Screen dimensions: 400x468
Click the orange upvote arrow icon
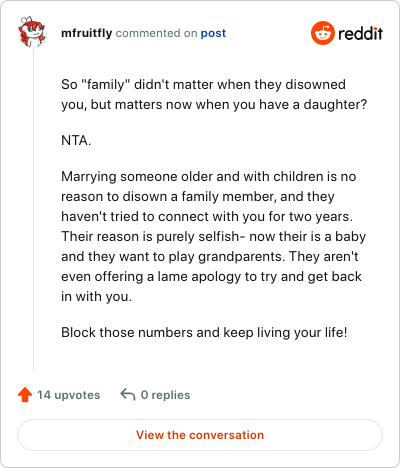tap(25, 395)
